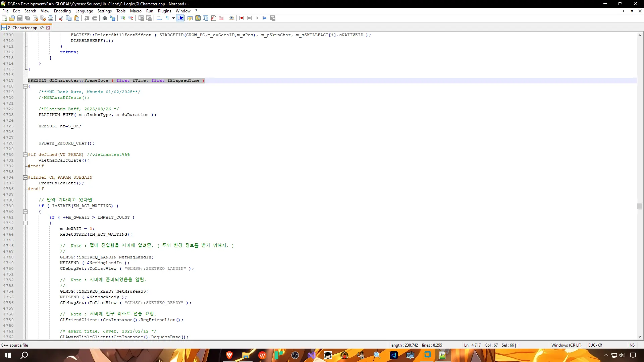Open the Folder as Workspace icon
Screen dimensions: 644x362
coord(221,18)
